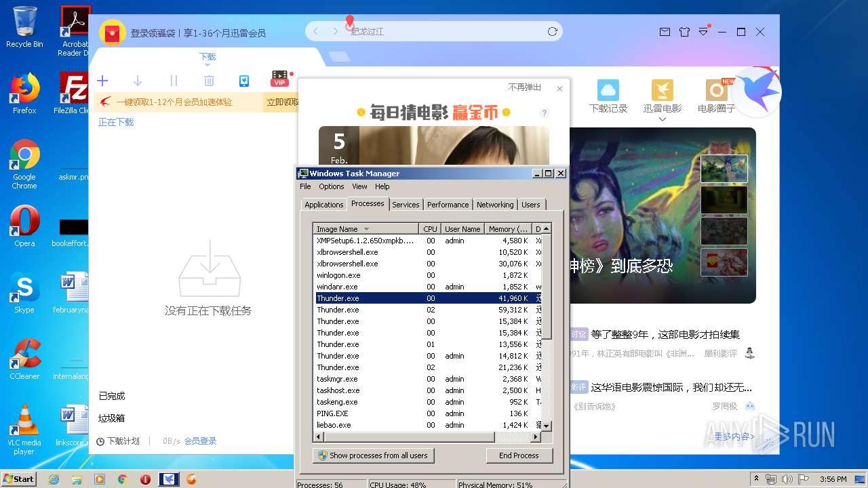Open a new tab in Thunder
Image resolution: width=868 pixels, height=488 pixels.
click(x=339, y=57)
